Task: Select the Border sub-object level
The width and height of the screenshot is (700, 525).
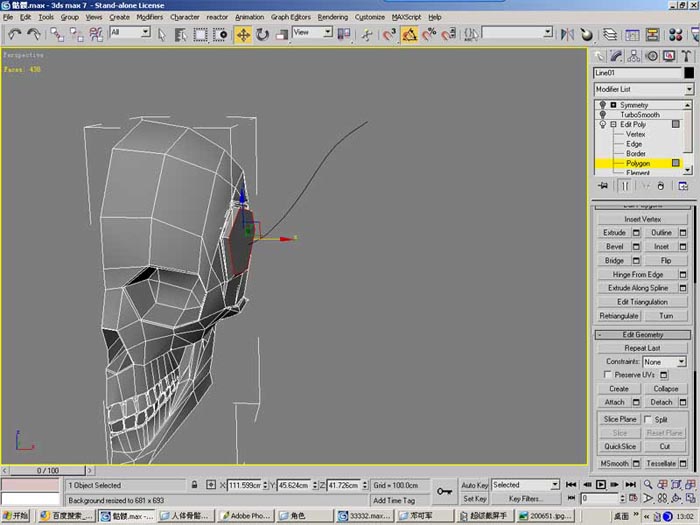Action: pyautogui.click(x=635, y=154)
